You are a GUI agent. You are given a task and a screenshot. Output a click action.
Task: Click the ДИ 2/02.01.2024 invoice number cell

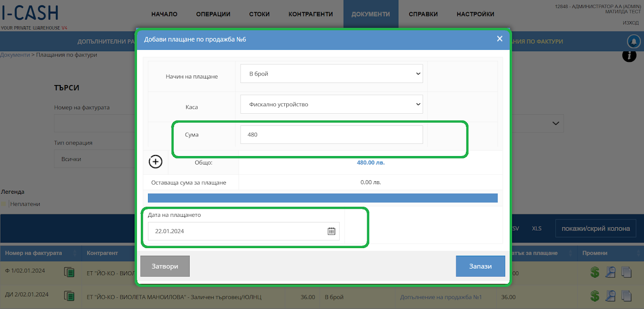pos(27,294)
